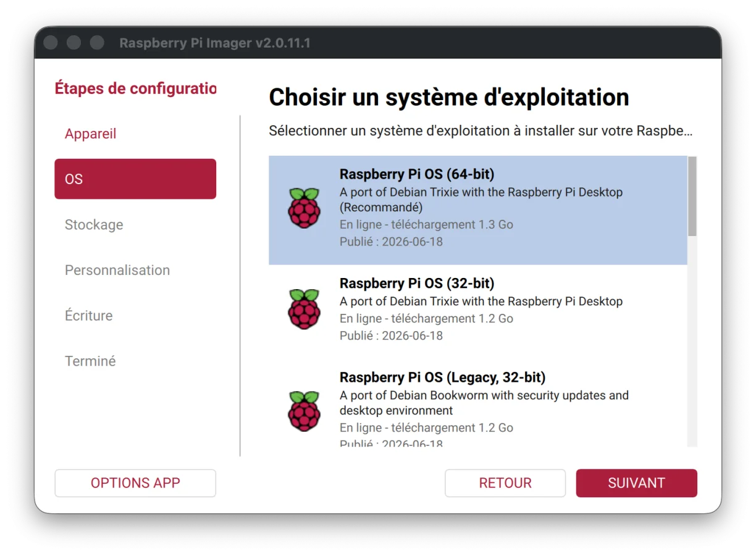Click the raspberry icon for Raspberry Pi OS (32-bit)

(304, 310)
